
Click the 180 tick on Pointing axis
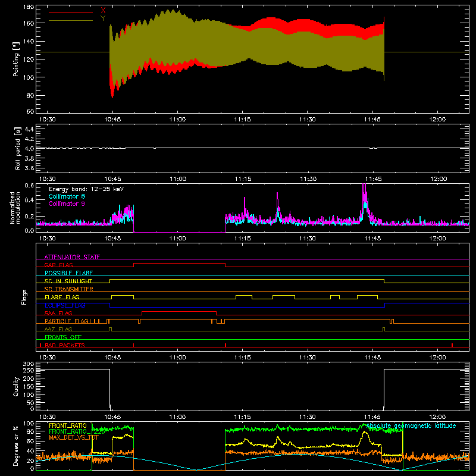click(x=29, y=7)
